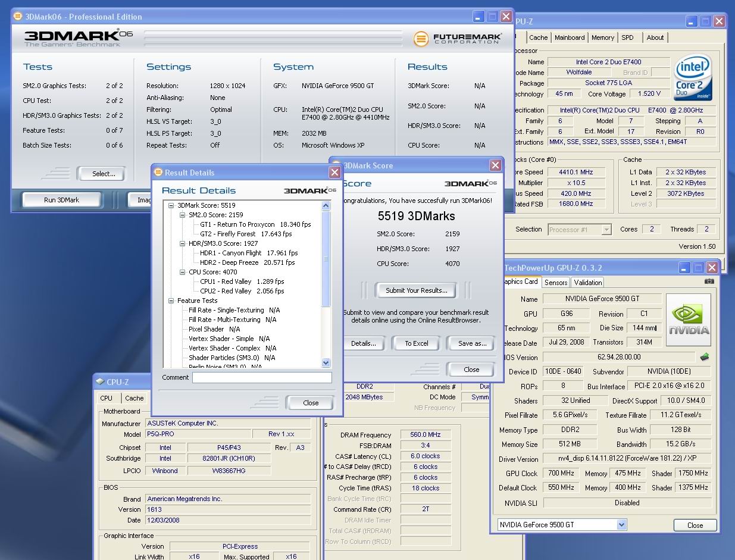
Task: Select GT2 - Firefly Forest row
Action: [x=246, y=234]
